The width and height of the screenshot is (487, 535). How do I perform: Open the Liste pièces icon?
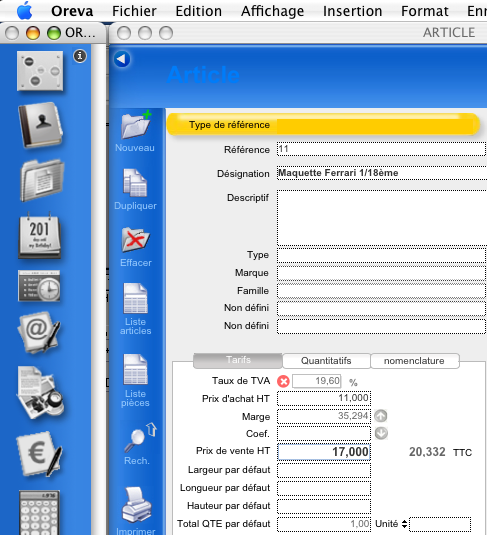(135, 370)
